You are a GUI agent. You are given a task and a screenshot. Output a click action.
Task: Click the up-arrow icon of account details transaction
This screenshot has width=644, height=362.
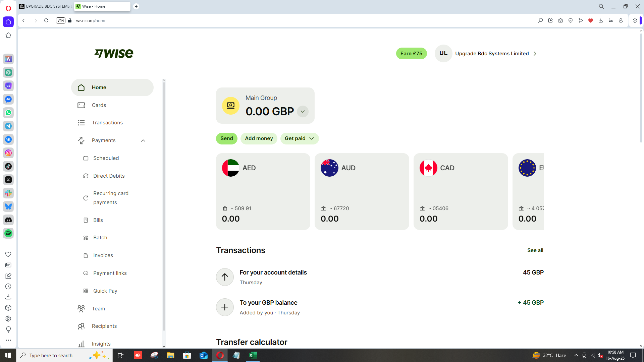[225, 277]
